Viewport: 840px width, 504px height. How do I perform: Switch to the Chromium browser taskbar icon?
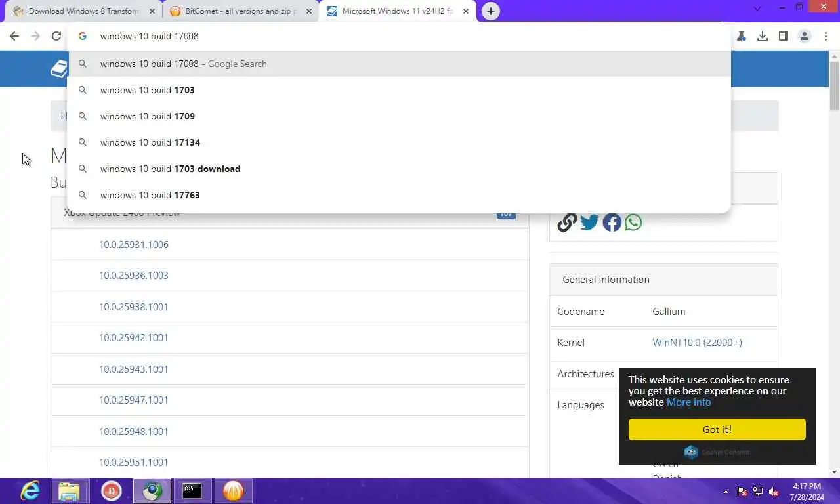[x=152, y=491]
